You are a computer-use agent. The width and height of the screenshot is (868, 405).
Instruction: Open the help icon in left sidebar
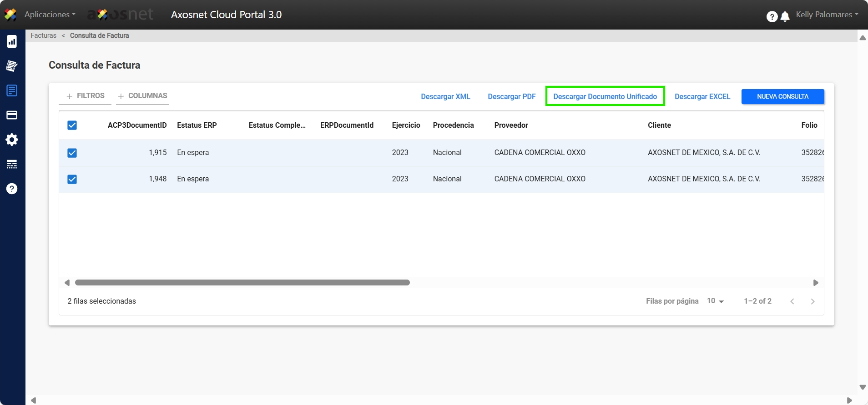pos(12,189)
